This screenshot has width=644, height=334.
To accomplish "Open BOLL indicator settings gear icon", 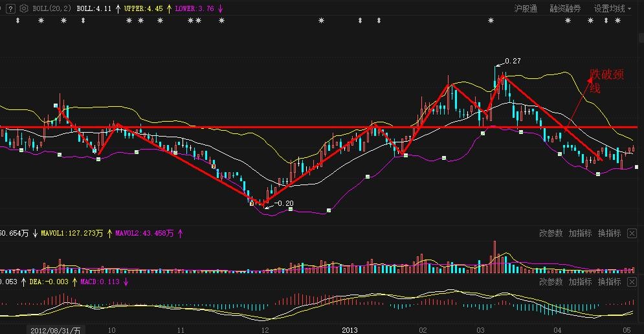I will pyautogui.click(x=24, y=8).
